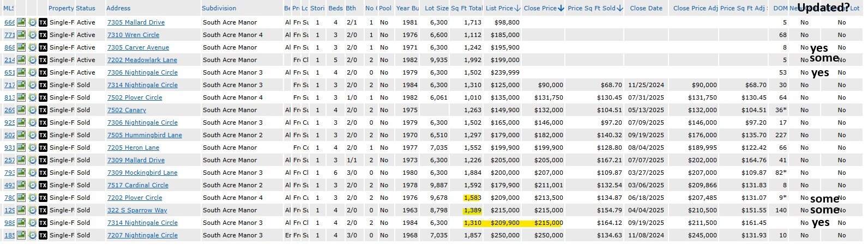Open photos icon for 7205 Heron Lane
Image resolution: width=868 pixels, height=245 pixels.
click(x=21, y=148)
